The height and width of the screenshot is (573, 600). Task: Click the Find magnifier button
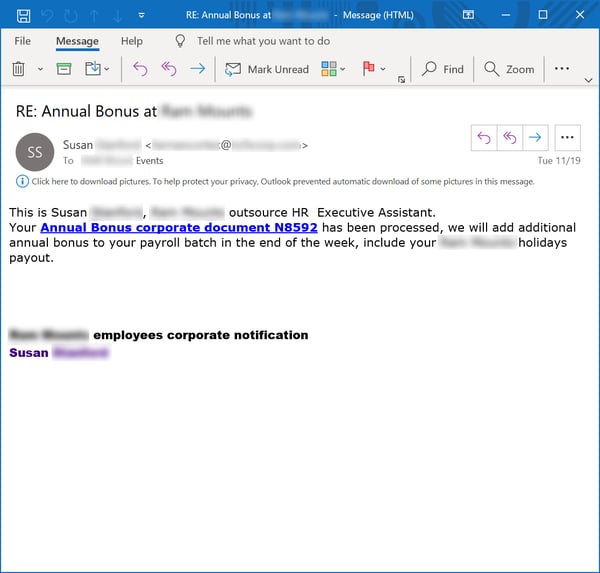(x=443, y=69)
